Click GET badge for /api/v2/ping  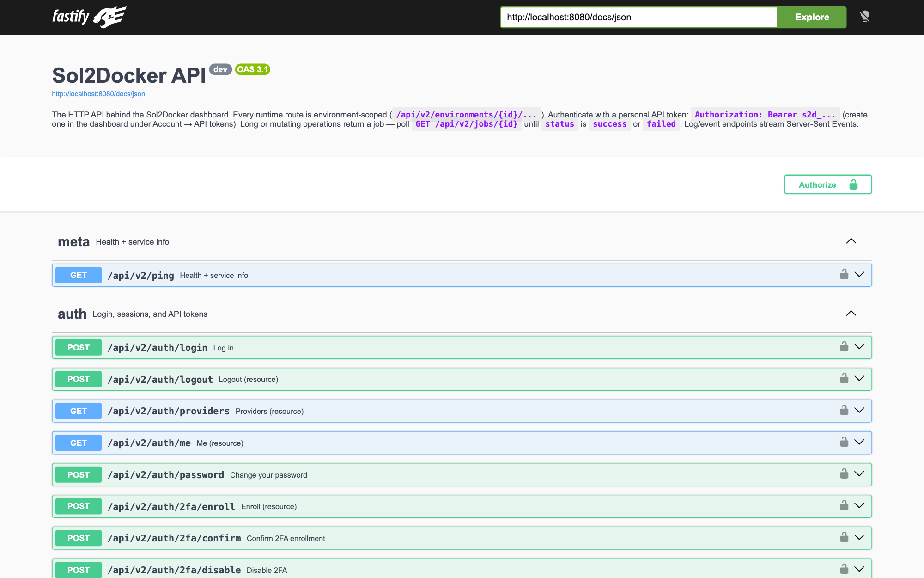click(79, 275)
